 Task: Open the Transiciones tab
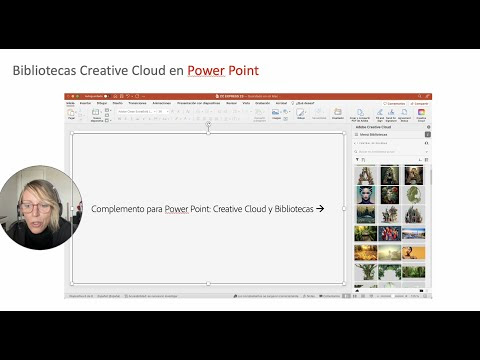137,103
